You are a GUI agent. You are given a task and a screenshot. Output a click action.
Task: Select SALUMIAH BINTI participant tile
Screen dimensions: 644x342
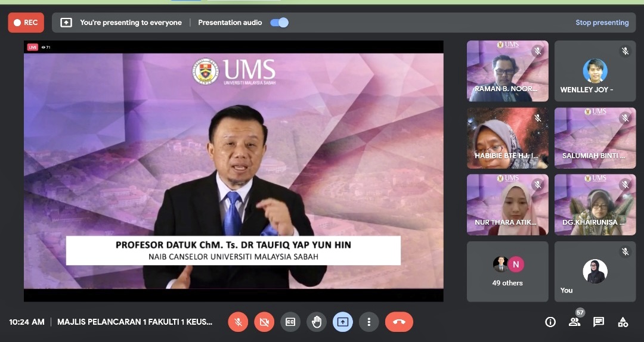pos(595,138)
